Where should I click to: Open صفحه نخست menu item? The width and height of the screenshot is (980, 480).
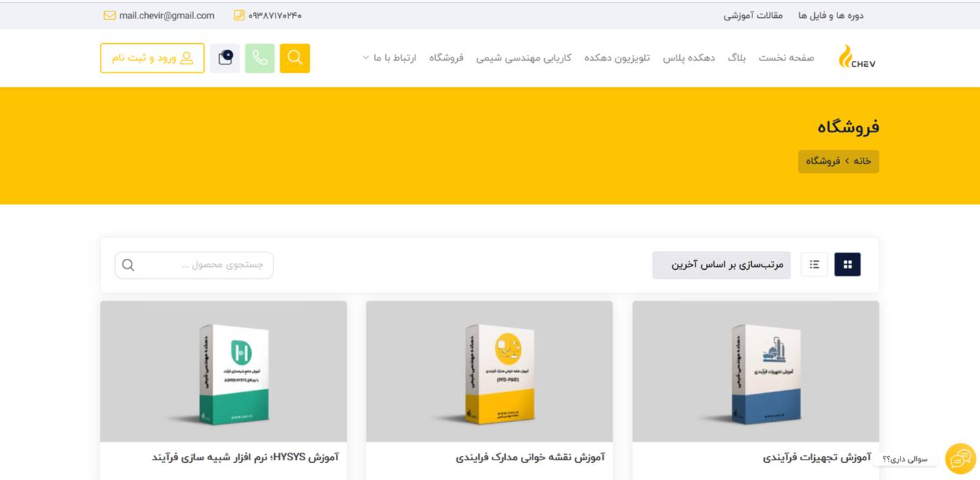pyautogui.click(x=786, y=58)
